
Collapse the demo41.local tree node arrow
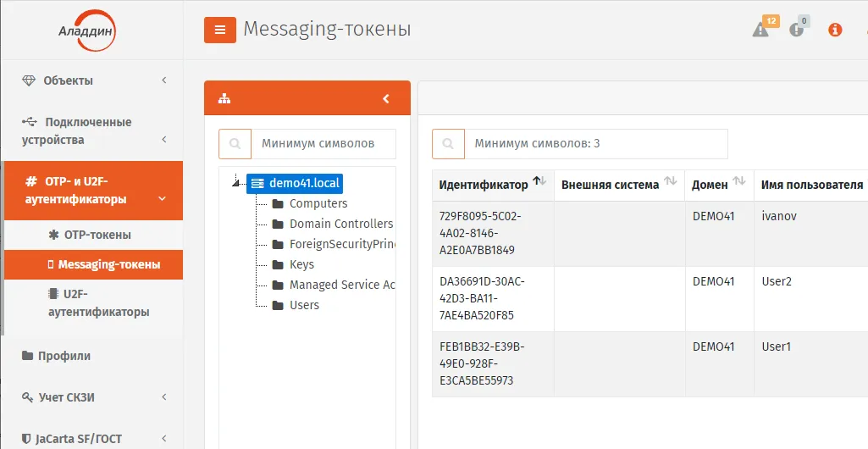235,182
